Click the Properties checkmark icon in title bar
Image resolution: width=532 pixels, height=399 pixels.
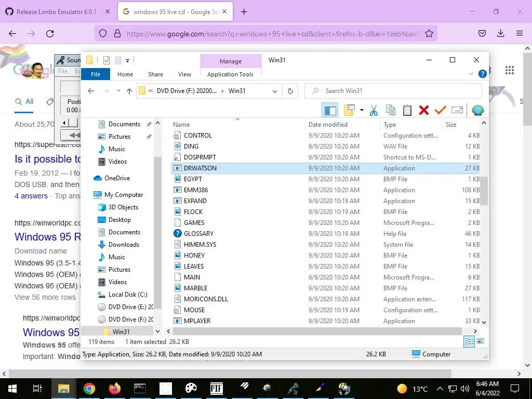[x=107, y=60]
